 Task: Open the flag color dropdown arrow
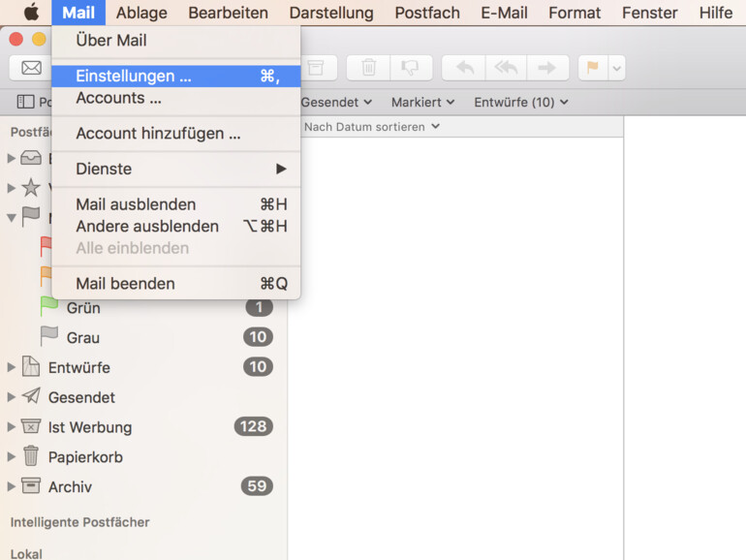click(x=616, y=69)
